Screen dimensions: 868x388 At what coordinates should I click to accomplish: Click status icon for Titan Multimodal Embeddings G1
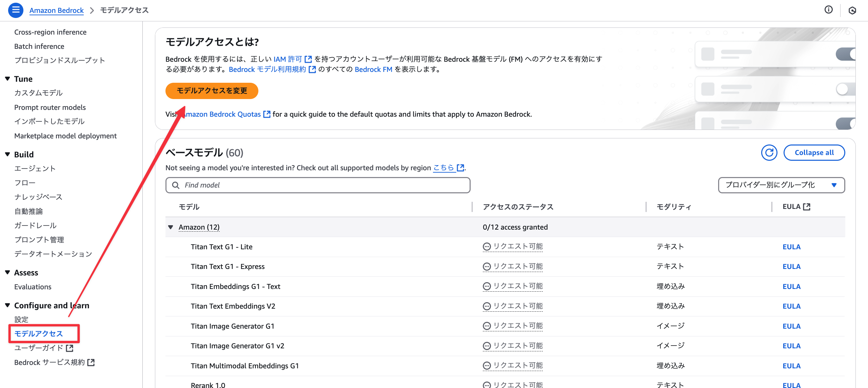coord(487,366)
